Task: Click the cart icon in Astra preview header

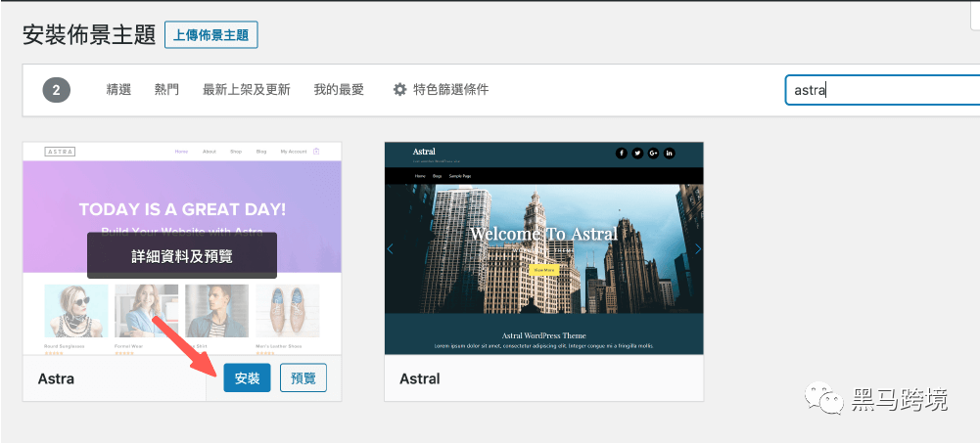Action: (316, 151)
